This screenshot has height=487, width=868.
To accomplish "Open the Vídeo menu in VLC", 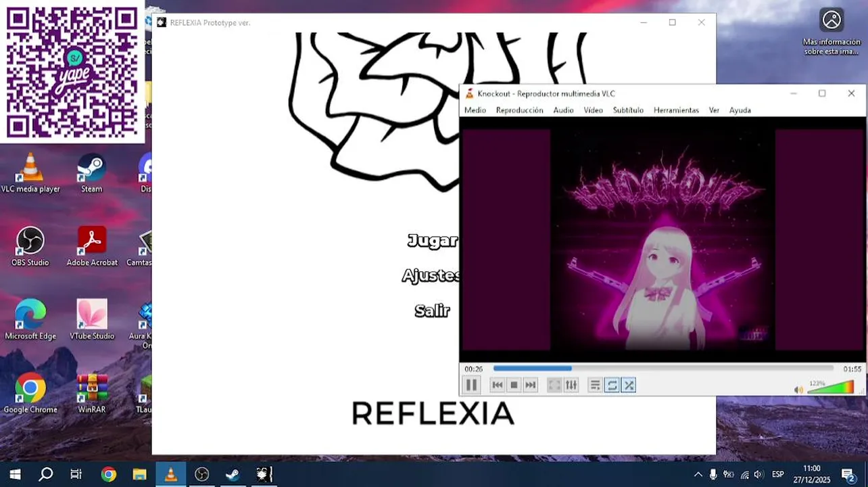I will point(593,110).
